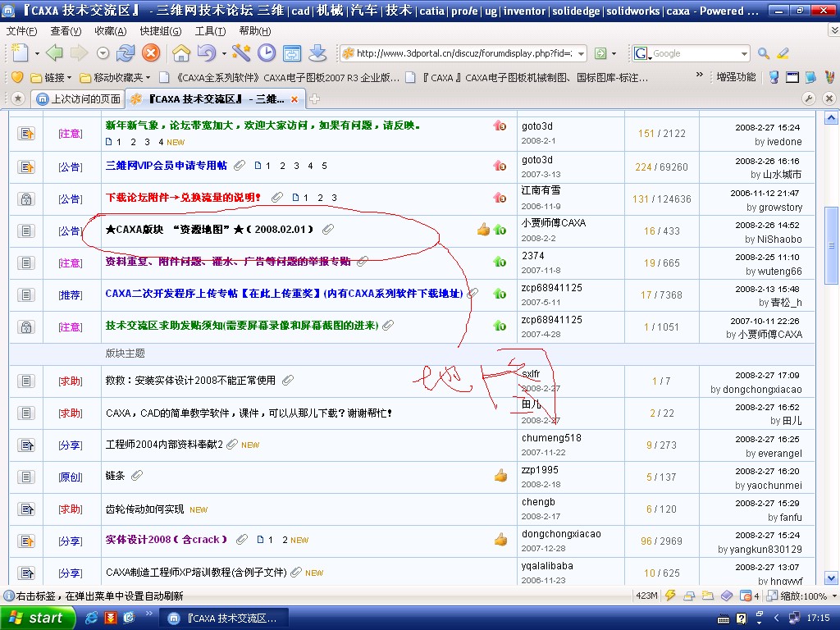Close the CAXA 技术交流区 tab
Screen dimensions: 840x630
coord(294,99)
